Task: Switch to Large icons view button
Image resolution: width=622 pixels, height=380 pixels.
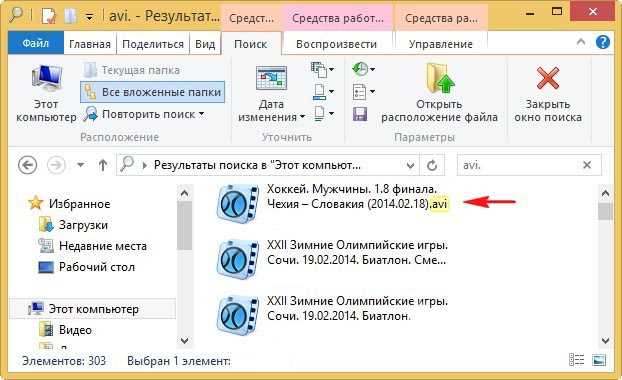Action: (x=599, y=360)
